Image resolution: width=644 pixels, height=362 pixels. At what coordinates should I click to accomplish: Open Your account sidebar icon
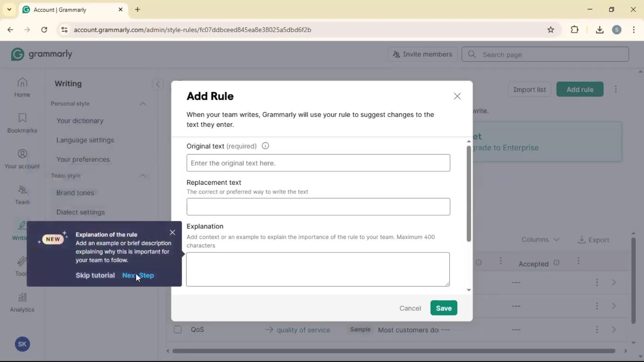point(22,159)
